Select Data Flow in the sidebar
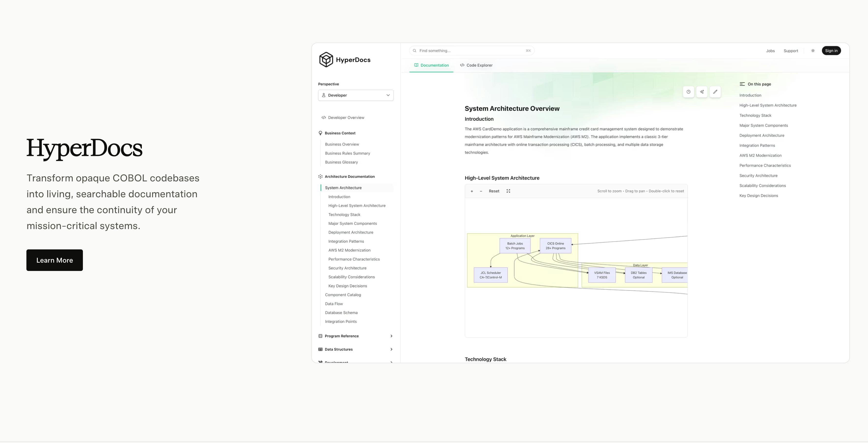Viewport: 868px width, 443px height. pos(334,304)
